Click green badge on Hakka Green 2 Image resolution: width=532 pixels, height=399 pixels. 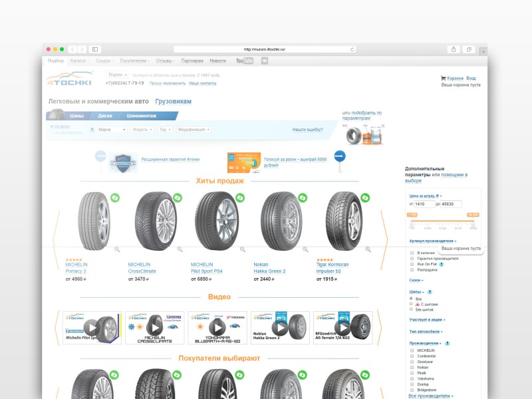(x=303, y=198)
